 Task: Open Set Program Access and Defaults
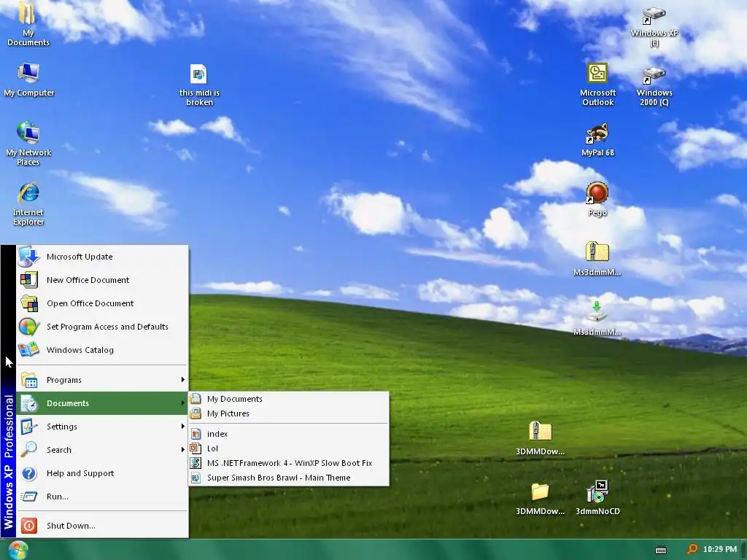coord(102,327)
